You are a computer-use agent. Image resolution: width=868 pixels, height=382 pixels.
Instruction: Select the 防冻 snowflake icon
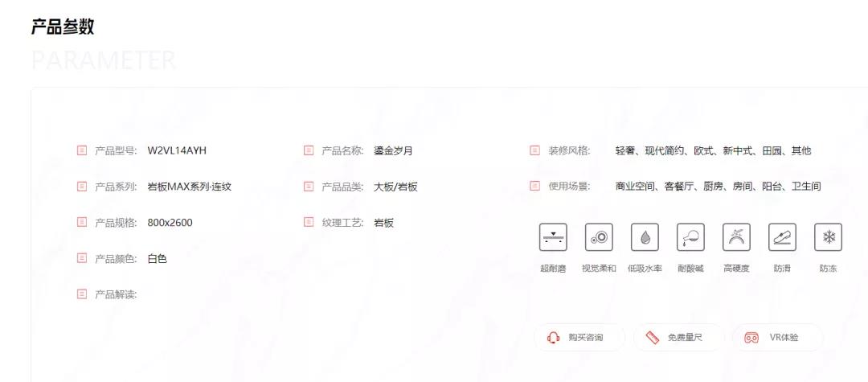coord(828,237)
